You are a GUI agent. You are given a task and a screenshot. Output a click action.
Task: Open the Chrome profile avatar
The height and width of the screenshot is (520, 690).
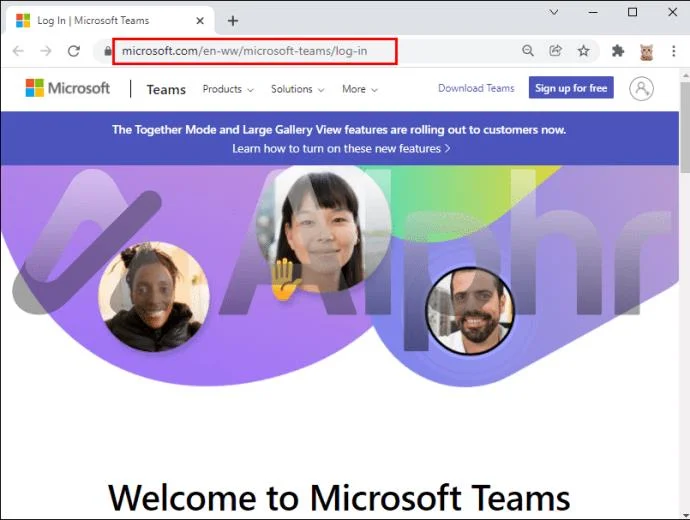(646, 51)
